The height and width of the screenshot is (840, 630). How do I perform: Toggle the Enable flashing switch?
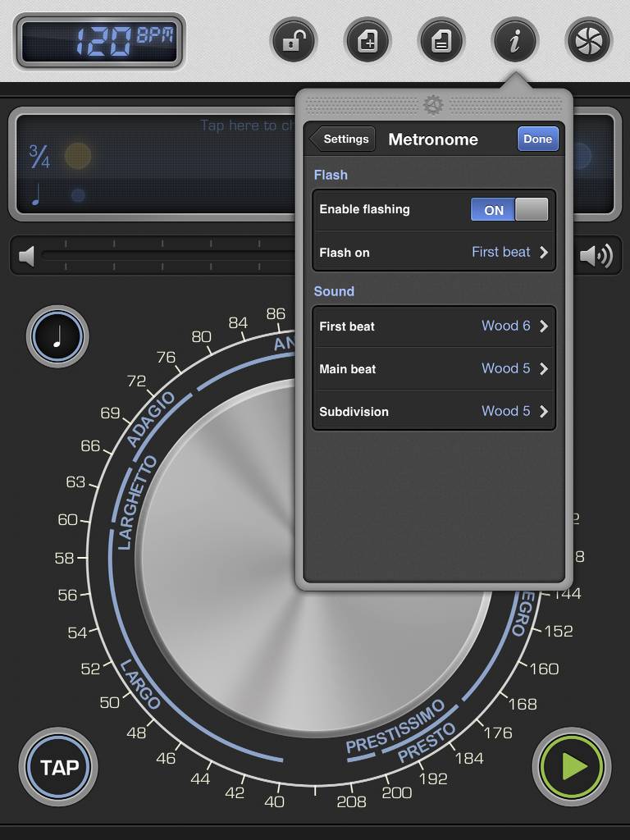[x=509, y=210]
